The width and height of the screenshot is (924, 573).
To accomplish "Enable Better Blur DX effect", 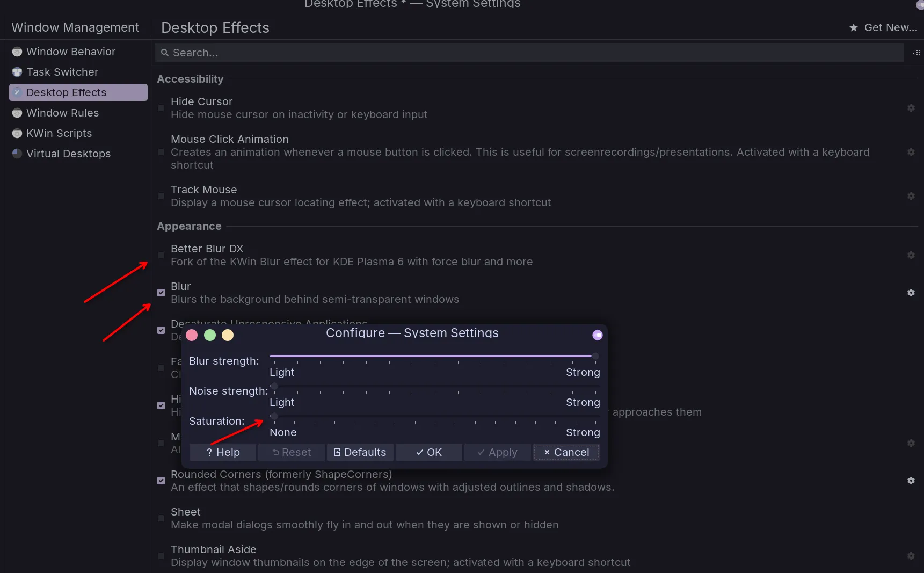I will [161, 255].
